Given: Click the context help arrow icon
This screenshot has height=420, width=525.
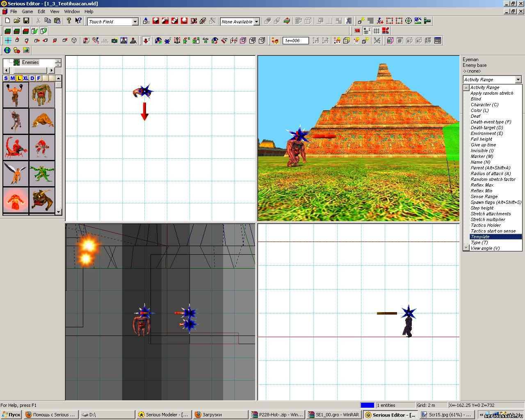Looking at the screenshot, I should click(x=78, y=21).
